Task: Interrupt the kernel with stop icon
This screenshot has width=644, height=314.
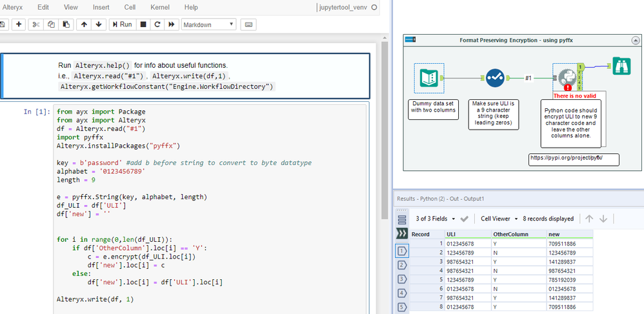Action: tap(143, 25)
